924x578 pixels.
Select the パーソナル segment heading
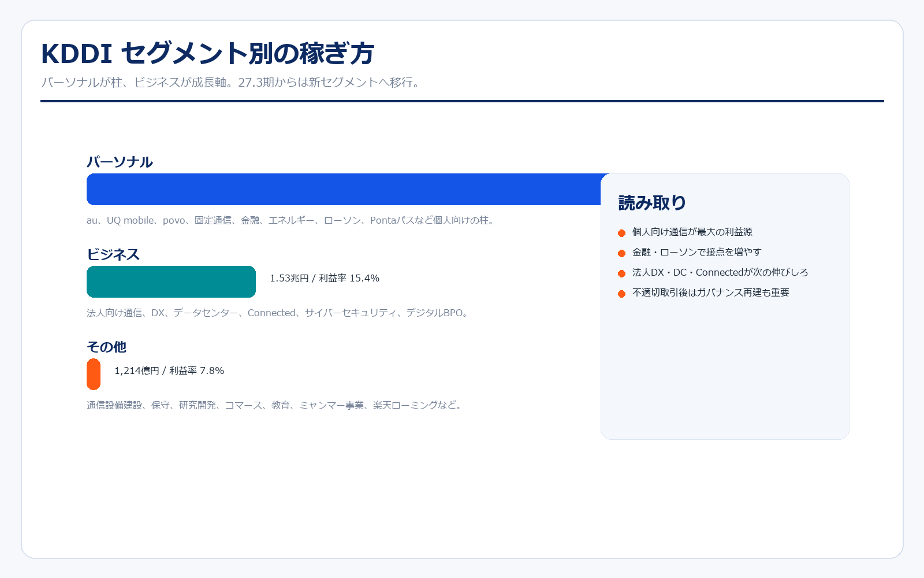coord(120,162)
